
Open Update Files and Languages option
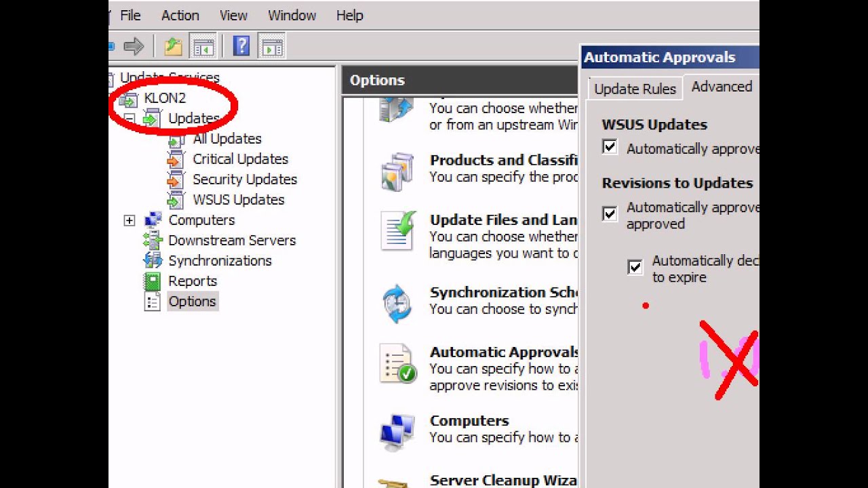[504, 220]
